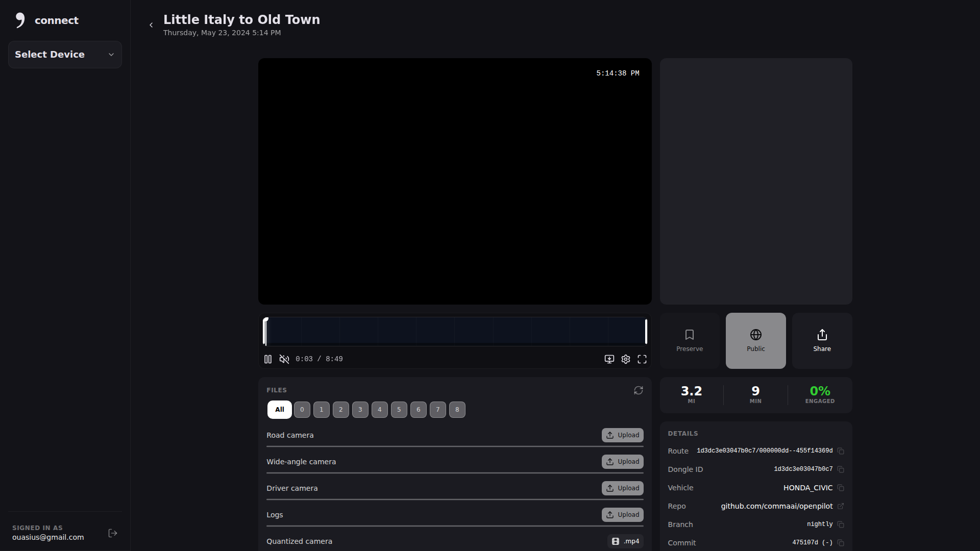Upload the Road camera files
Image resolution: width=980 pixels, height=551 pixels.
pos(622,435)
